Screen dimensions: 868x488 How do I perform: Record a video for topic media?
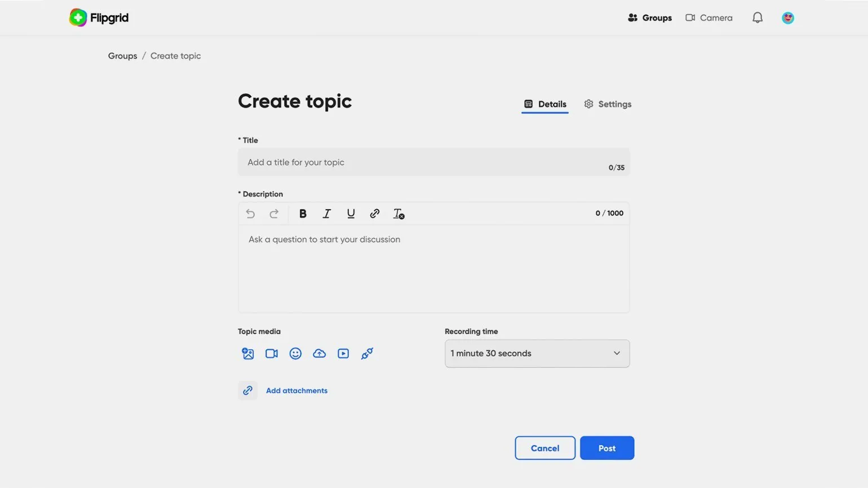272,353
